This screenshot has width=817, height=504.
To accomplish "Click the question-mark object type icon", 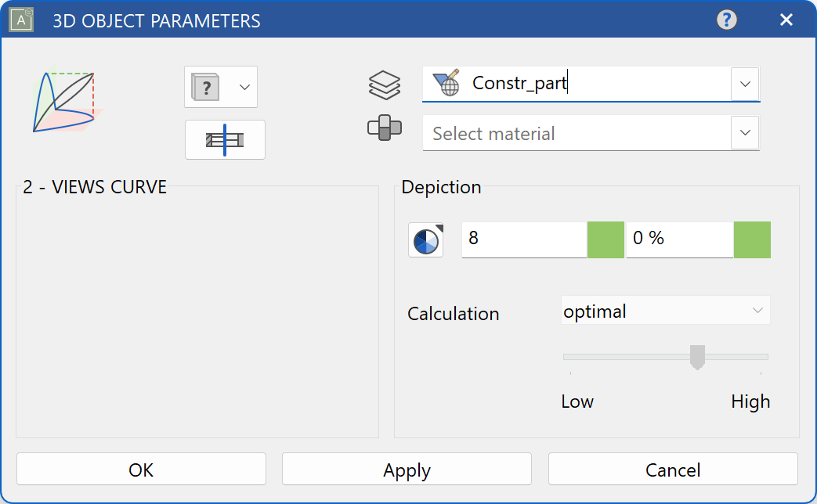I will click(205, 87).
